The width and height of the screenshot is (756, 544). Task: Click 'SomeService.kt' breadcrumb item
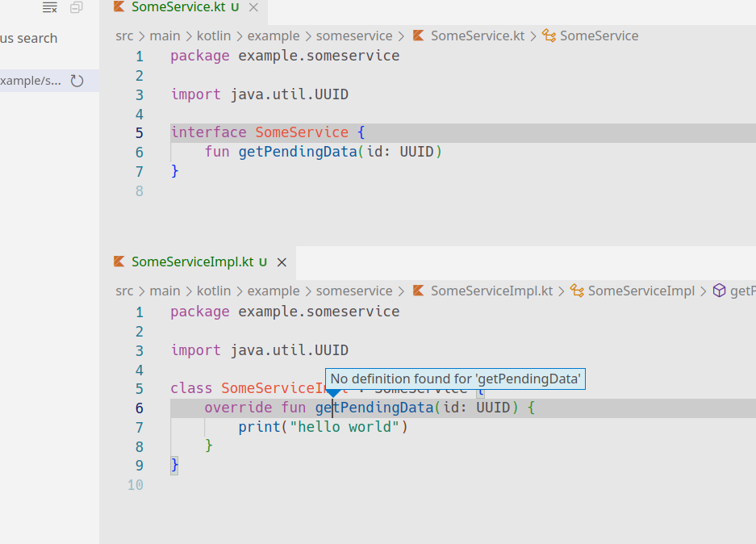[x=478, y=36]
